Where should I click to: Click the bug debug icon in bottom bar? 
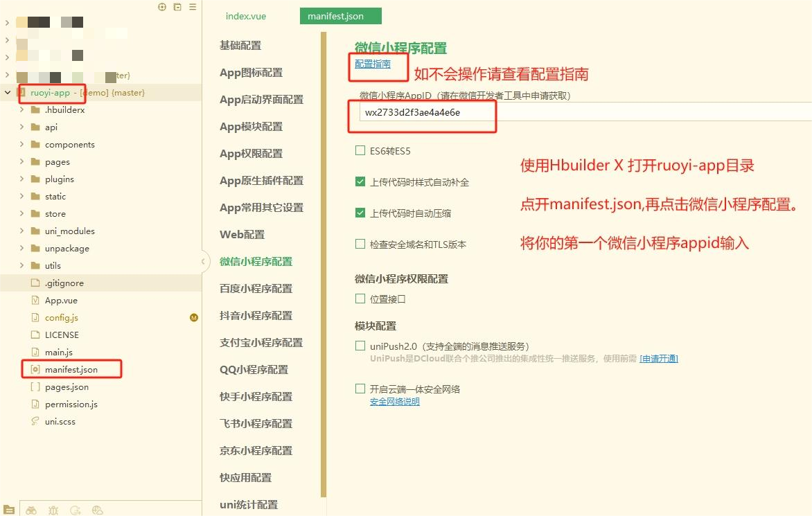[x=53, y=510]
